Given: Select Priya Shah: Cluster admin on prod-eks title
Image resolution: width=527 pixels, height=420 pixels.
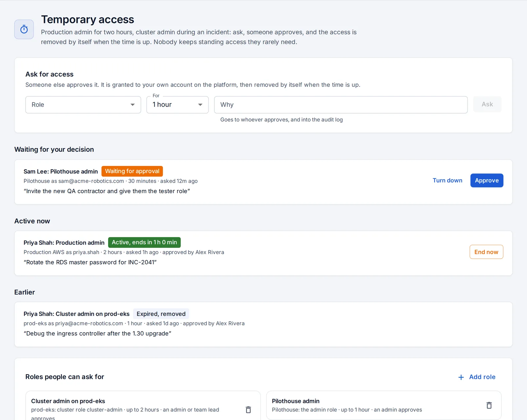Looking at the screenshot, I should tap(76, 314).
